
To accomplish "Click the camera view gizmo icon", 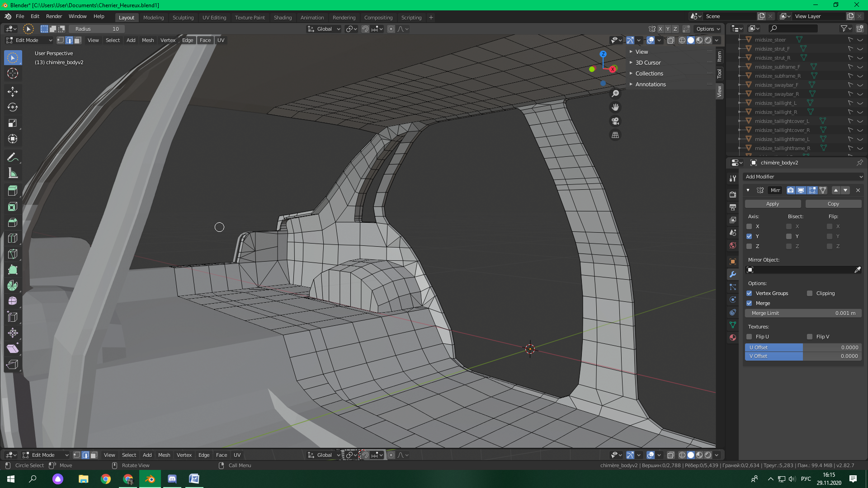I will 615,121.
